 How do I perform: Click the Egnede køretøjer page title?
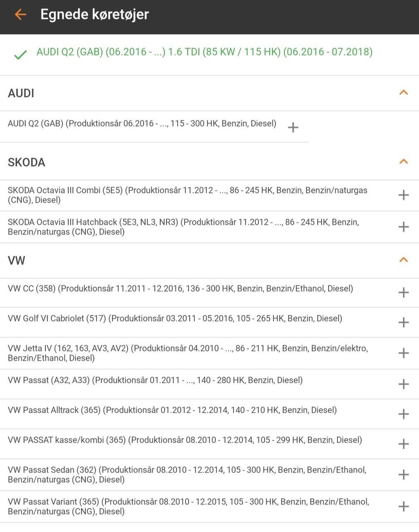point(95,14)
